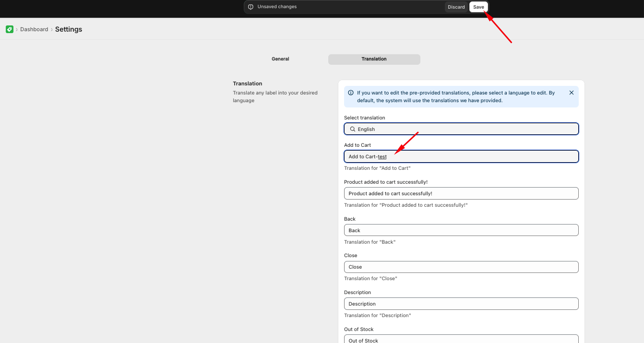This screenshot has height=343, width=644.
Task: Edit the Product added to cart successfully field
Action: [461, 193]
